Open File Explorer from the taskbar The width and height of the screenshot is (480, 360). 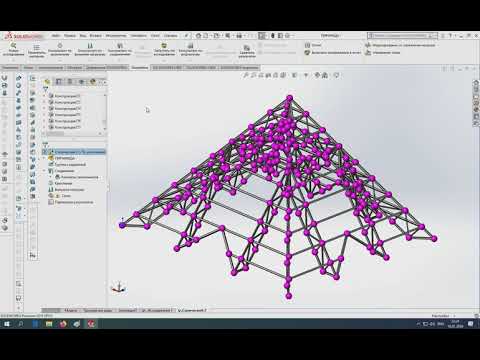49,324
